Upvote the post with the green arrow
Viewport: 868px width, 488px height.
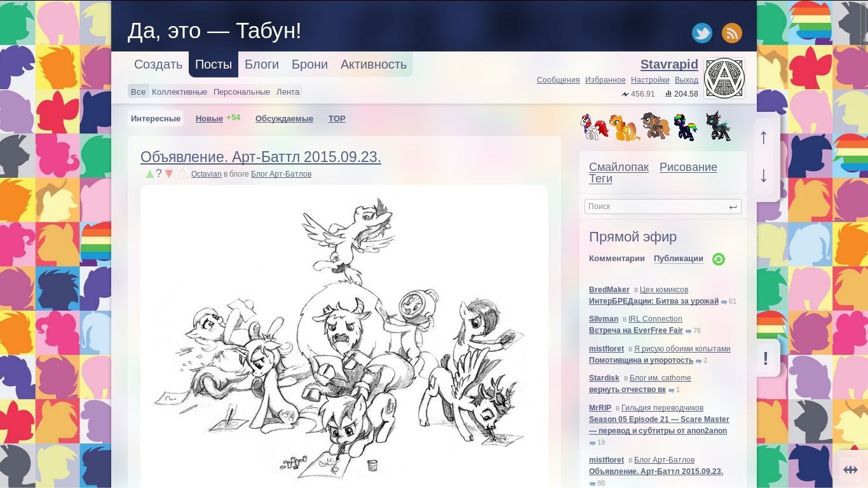pyautogui.click(x=149, y=173)
